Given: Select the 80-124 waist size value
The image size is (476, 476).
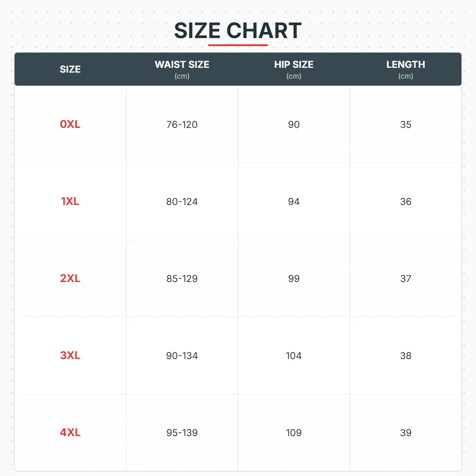Looking at the screenshot, I should [182, 202].
